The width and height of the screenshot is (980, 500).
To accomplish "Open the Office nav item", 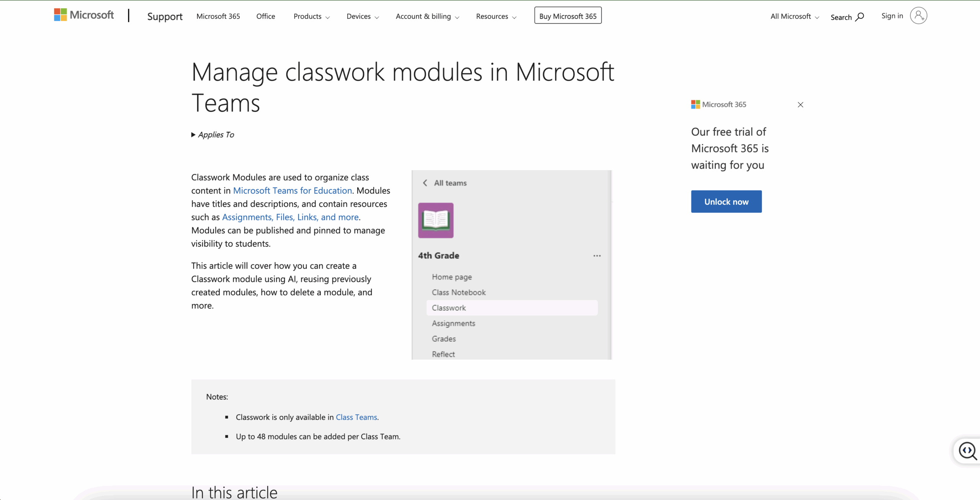I will [x=266, y=16].
